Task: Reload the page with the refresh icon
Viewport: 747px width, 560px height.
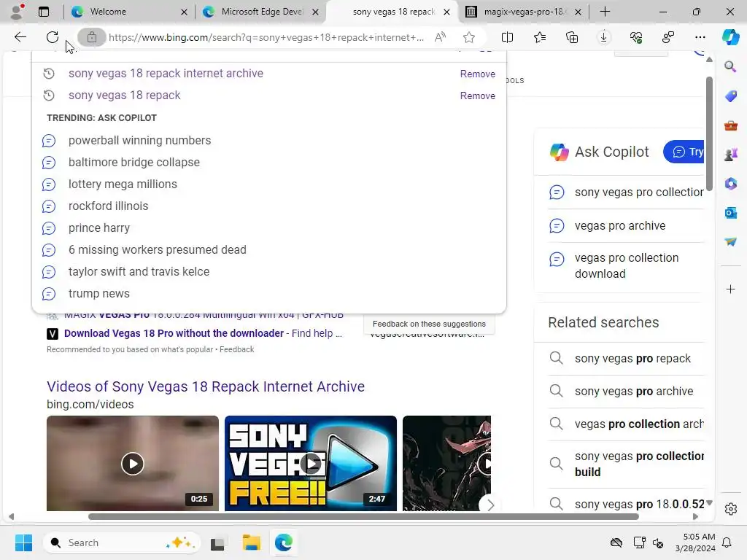Action: pyautogui.click(x=53, y=37)
